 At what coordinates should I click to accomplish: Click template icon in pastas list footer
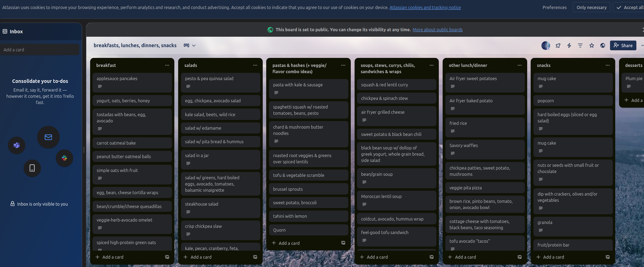point(343,243)
